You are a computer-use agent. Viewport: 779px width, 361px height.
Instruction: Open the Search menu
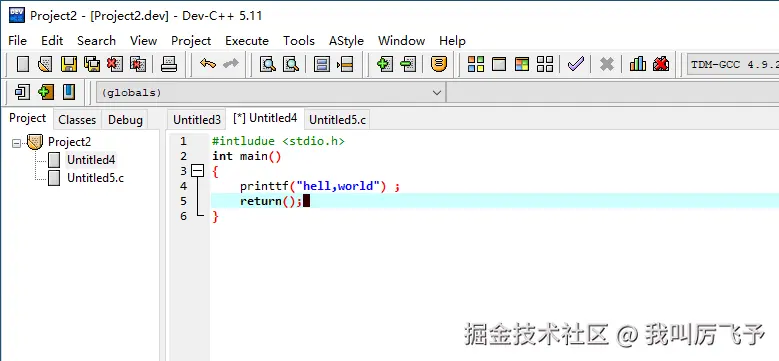[x=96, y=41]
